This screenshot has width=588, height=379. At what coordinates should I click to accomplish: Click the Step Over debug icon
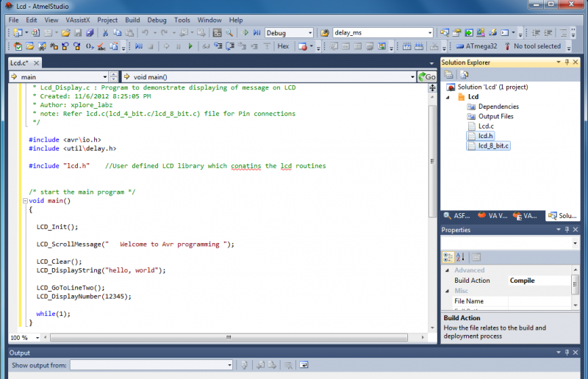point(230,46)
